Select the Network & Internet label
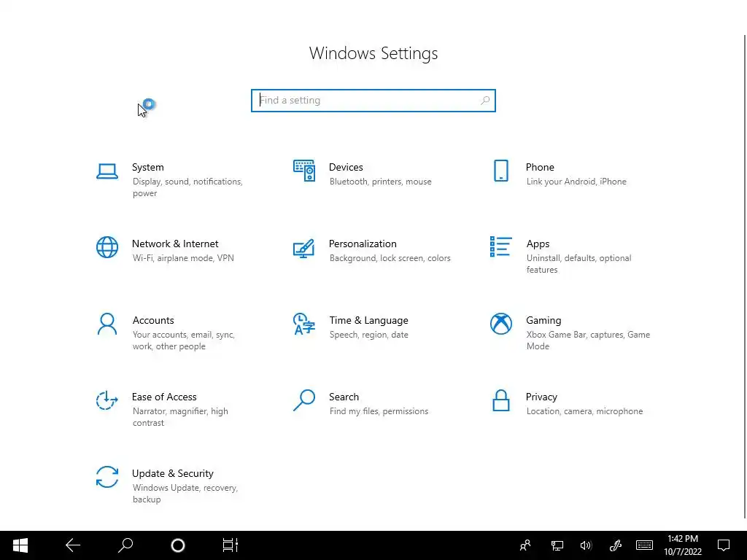747x560 pixels. pos(175,244)
